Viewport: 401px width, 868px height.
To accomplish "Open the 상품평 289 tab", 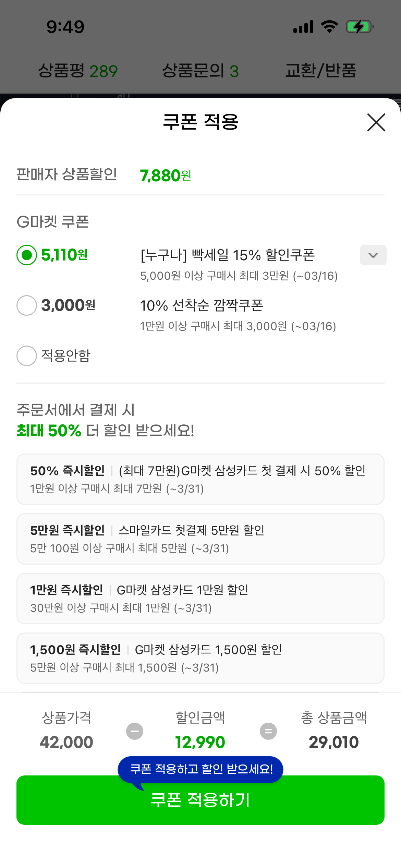I will pyautogui.click(x=78, y=71).
